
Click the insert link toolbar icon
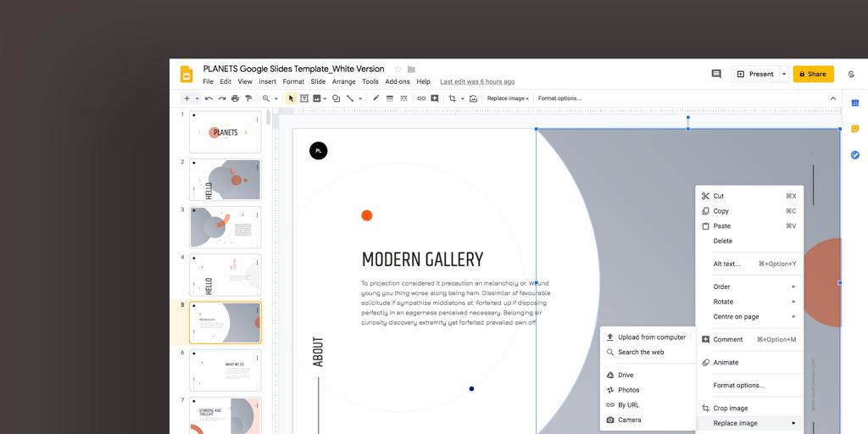tap(421, 98)
